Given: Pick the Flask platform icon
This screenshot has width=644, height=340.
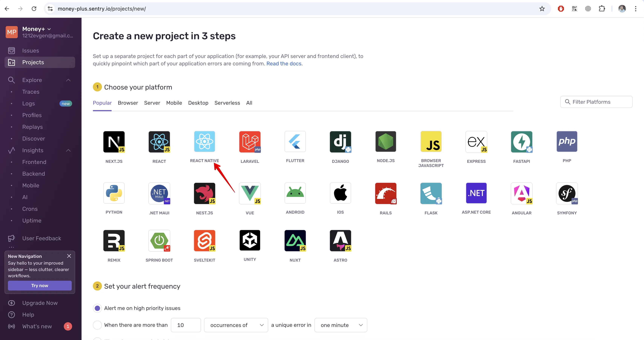Looking at the screenshot, I should [x=431, y=193].
